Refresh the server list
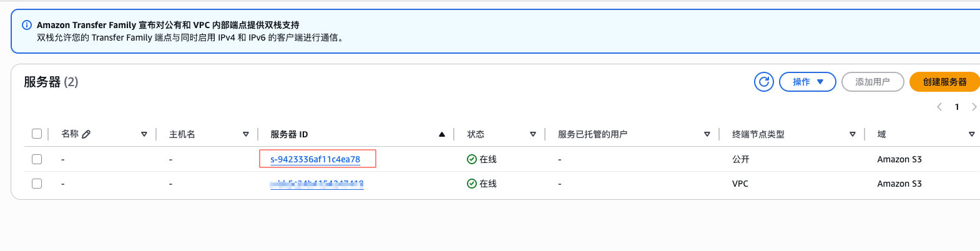 (764, 82)
